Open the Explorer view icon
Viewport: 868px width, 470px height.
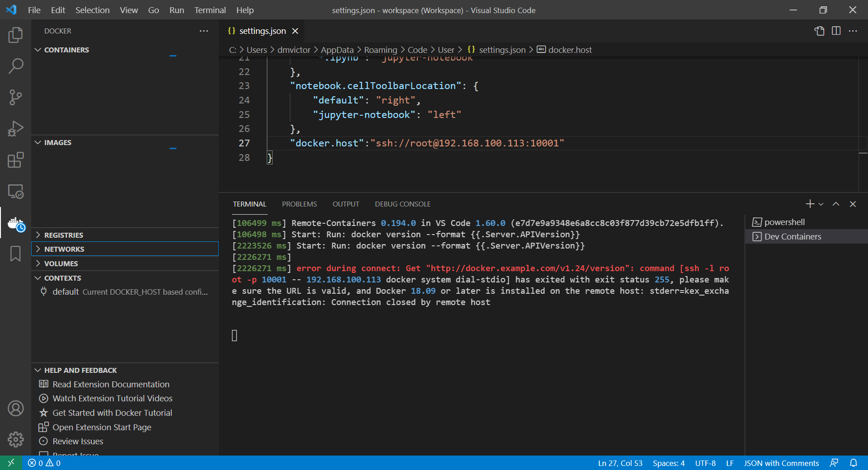point(15,35)
